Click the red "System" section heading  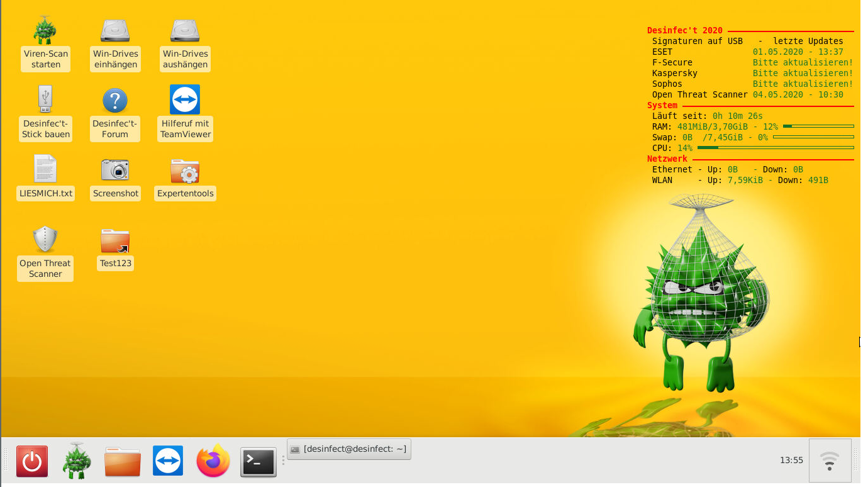662,105
